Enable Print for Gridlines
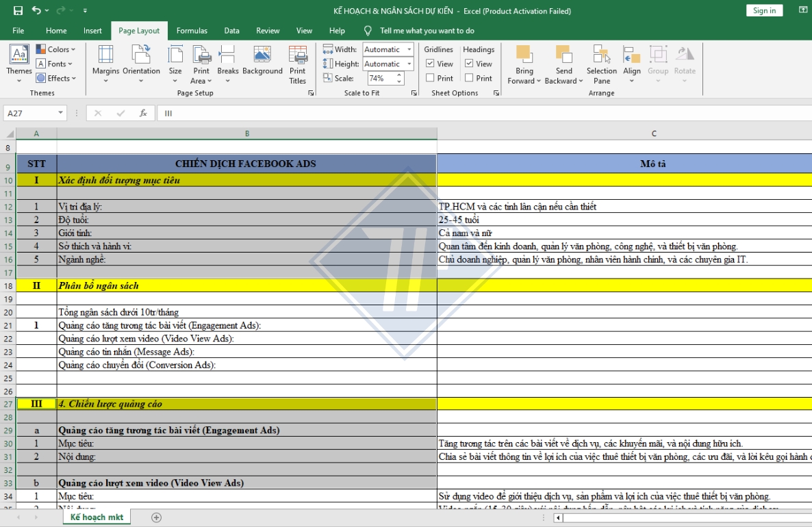812x527 pixels. (429, 77)
